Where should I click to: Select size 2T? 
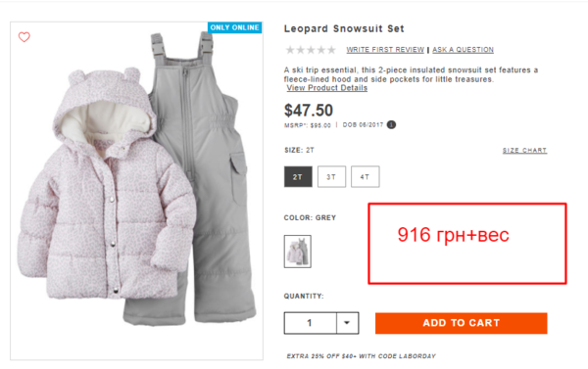tap(298, 176)
